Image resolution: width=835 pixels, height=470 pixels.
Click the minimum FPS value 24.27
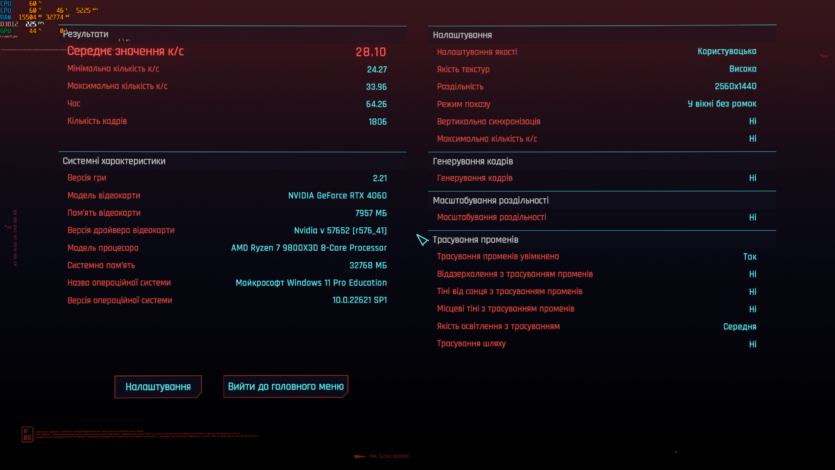click(x=376, y=69)
